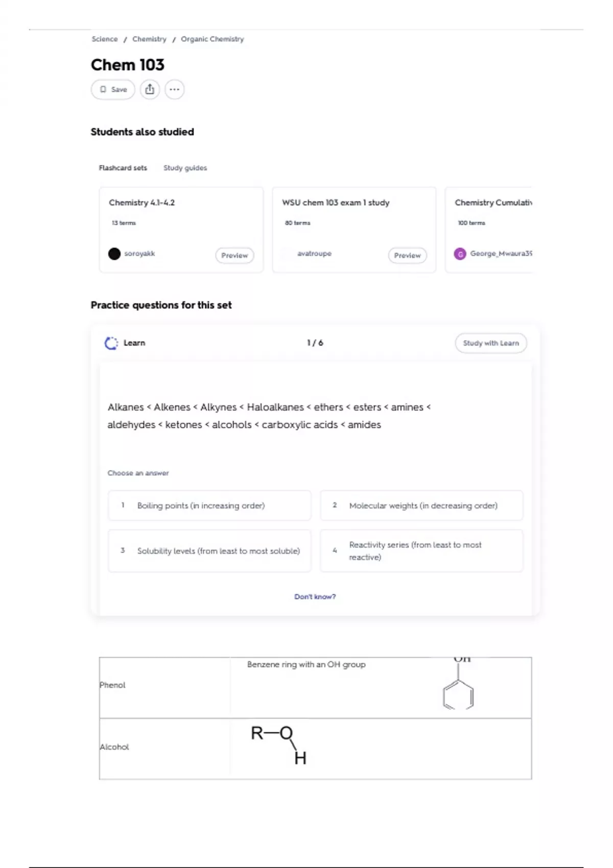The height and width of the screenshot is (868, 613).
Task: Open the three-dots more options menu
Action: (174, 89)
